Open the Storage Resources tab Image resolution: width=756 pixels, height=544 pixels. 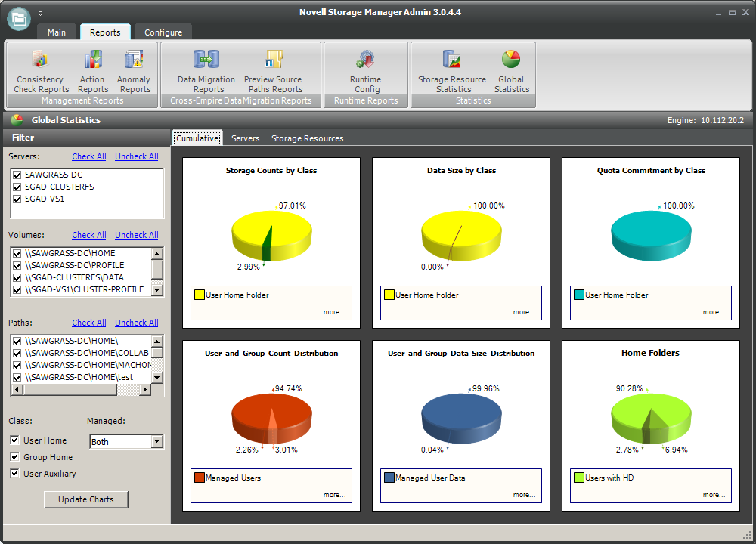[x=308, y=138]
